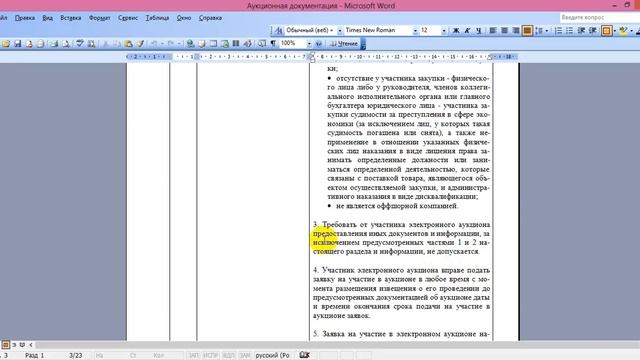This screenshot has width=640, height=360.
Task: Click the Open folder toolbar icon
Action: tap(6, 44)
